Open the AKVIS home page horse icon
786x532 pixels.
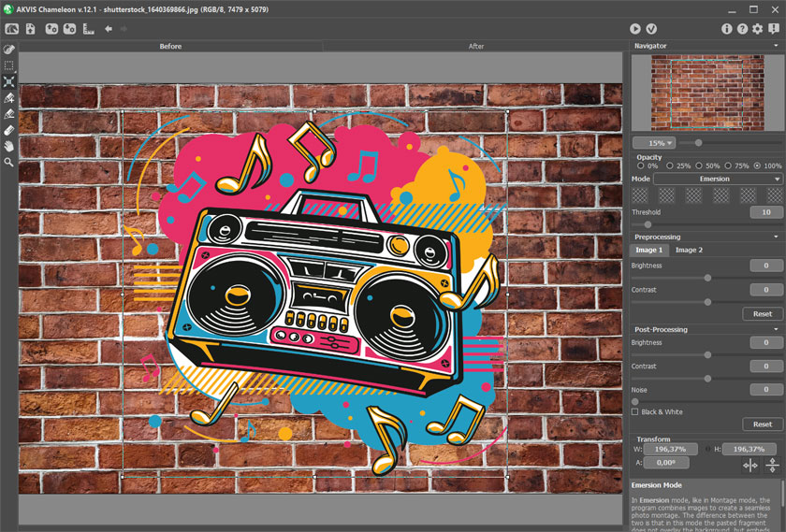pyautogui.click(x=11, y=29)
